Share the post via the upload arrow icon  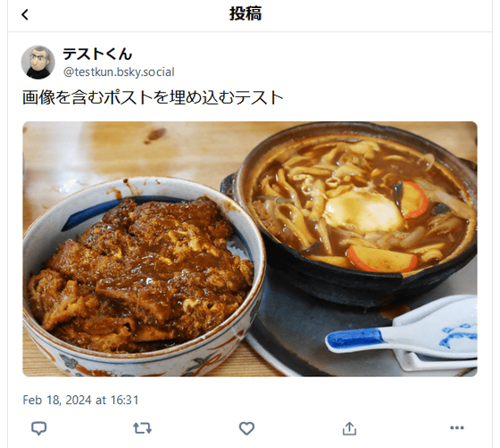tap(349, 428)
